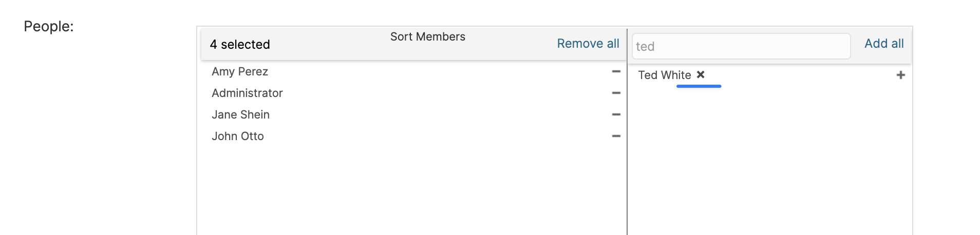Deselect John Otto via minus icon
Screen dimensions: 980x235
pos(616,136)
